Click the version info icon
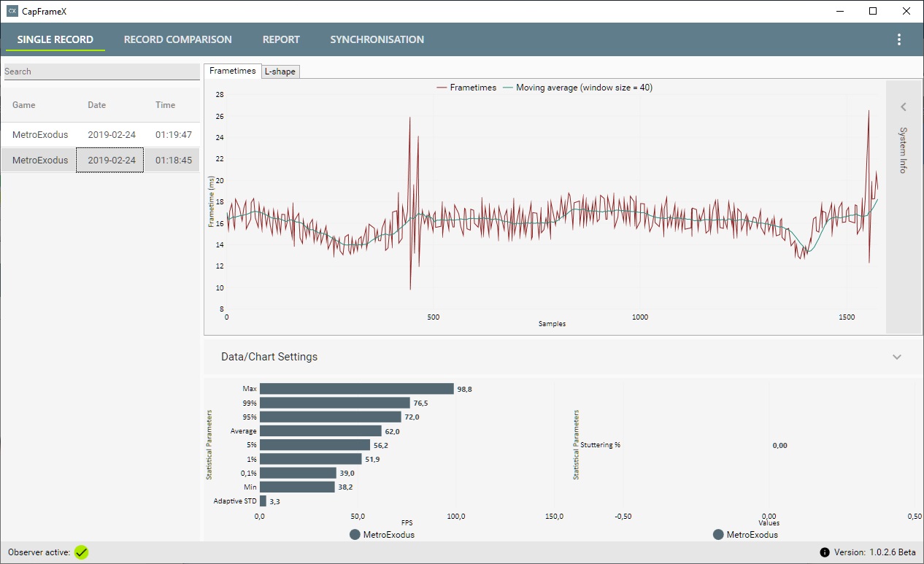The image size is (924, 564). tap(825, 552)
